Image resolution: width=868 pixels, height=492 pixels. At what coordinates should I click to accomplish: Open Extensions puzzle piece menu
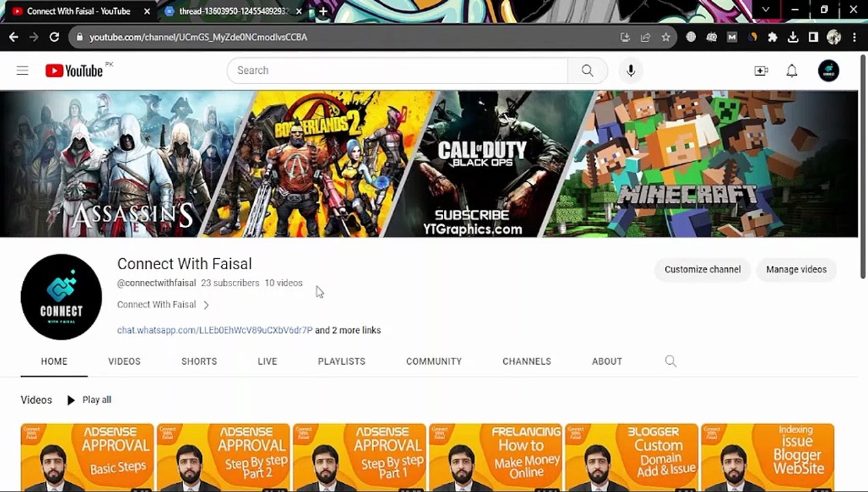pos(772,37)
